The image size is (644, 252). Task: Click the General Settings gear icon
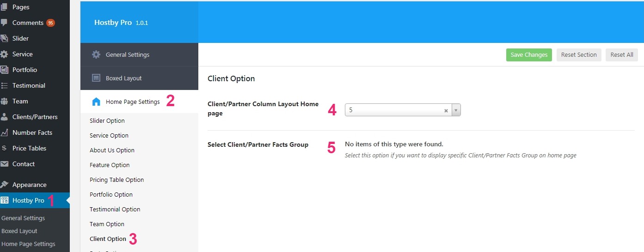pos(96,54)
